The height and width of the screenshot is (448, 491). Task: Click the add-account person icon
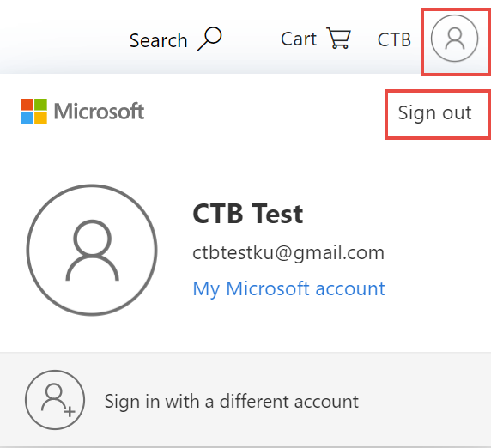pyautogui.click(x=55, y=400)
